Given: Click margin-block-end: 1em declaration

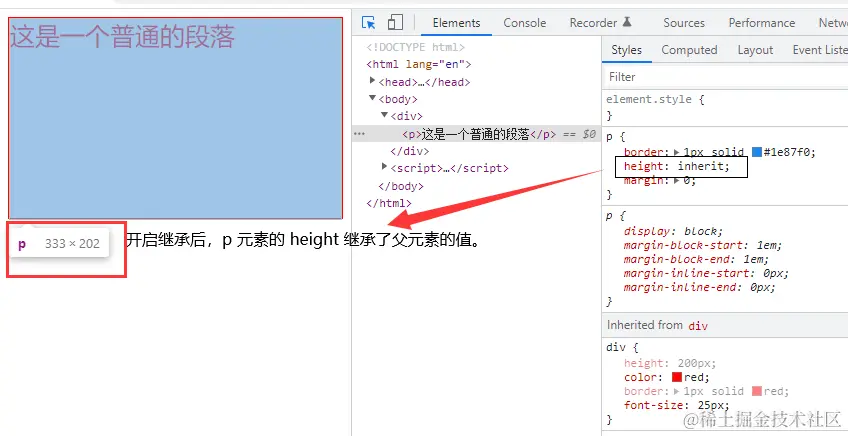Looking at the screenshot, I should pos(696,259).
